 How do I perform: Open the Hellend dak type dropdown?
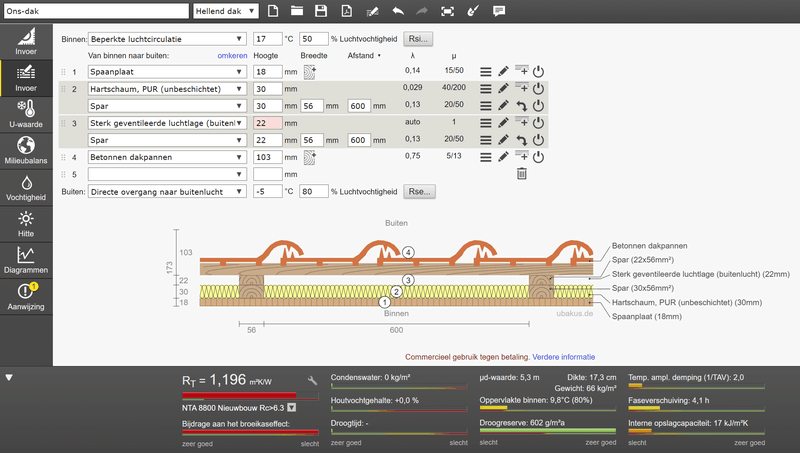coord(228,10)
